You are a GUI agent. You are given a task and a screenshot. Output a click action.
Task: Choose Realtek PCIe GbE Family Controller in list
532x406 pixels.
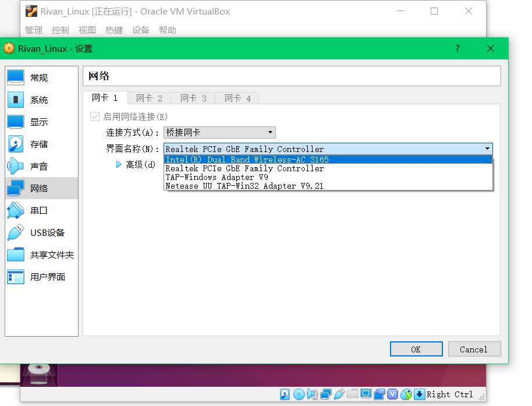click(328, 168)
